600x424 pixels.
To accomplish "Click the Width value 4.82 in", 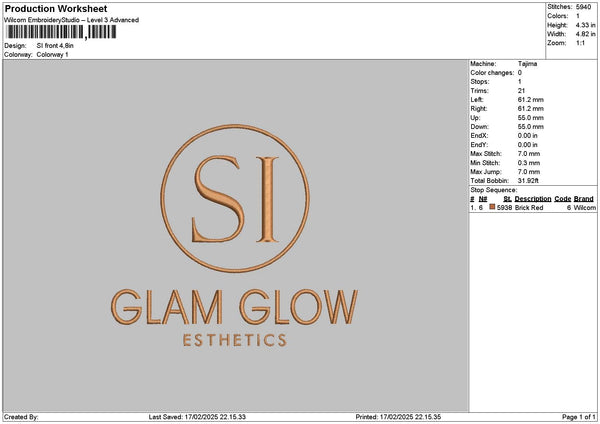I will [585, 34].
